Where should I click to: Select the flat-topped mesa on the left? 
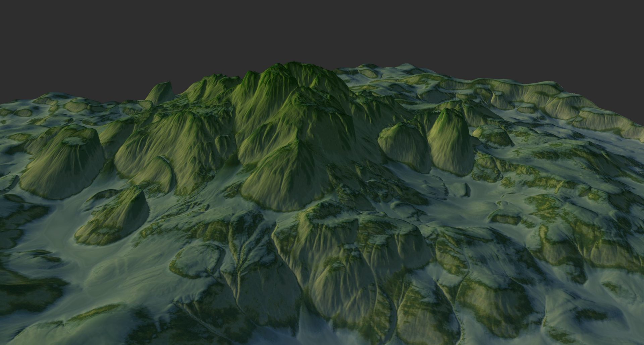coord(64,161)
